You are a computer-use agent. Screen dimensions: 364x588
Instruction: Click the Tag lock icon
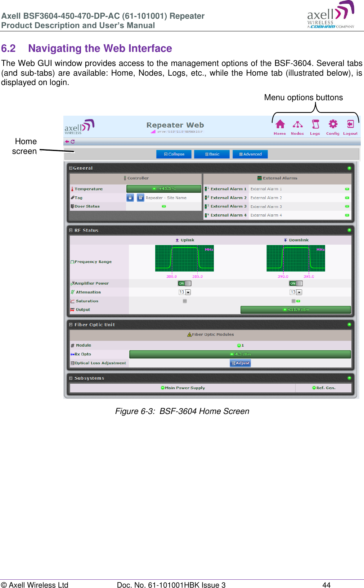click(130, 198)
